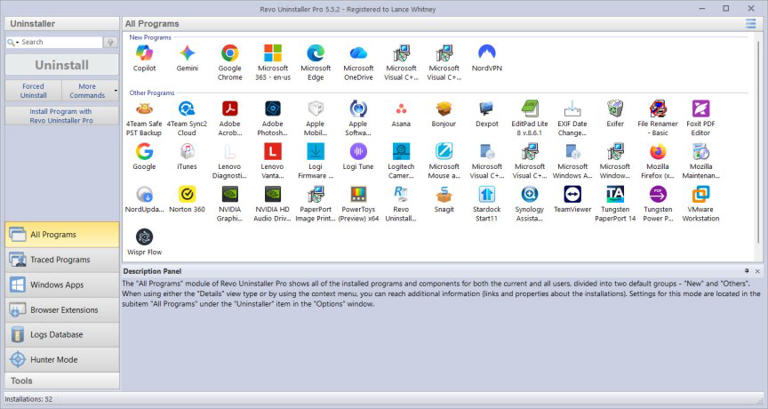
Task: Select the Apple Software Update icon
Action: tap(359, 109)
